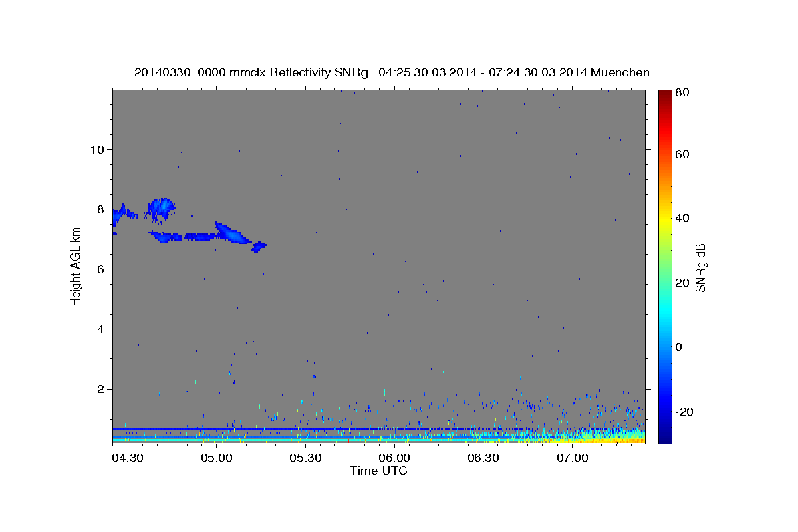Click the colorbar value 20
This screenshot has width=798, height=532.
pyautogui.click(x=681, y=283)
